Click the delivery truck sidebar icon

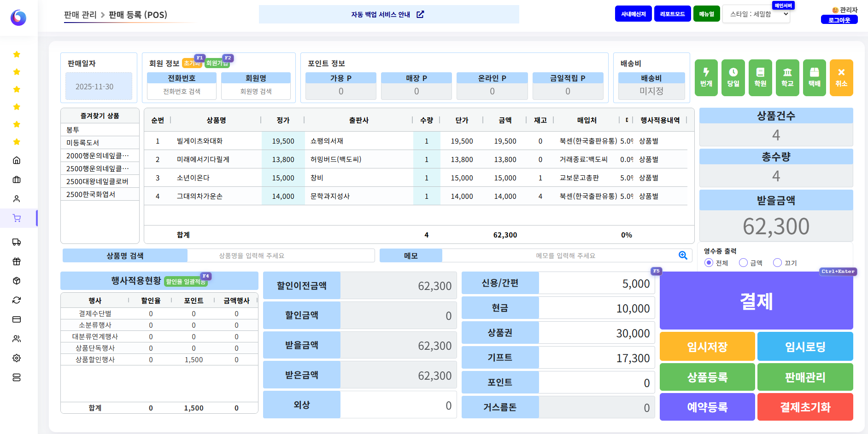(x=17, y=242)
